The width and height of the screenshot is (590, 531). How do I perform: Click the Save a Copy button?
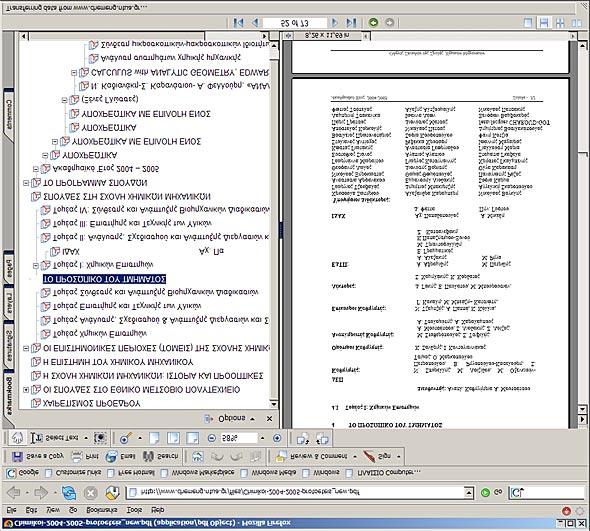(x=38, y=456)
